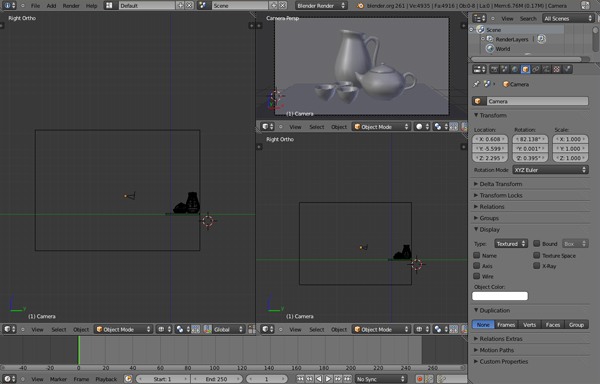This screenshot has width=600, height=384.
Task: Open the World properties tab icon
Action: pos(515,69)
